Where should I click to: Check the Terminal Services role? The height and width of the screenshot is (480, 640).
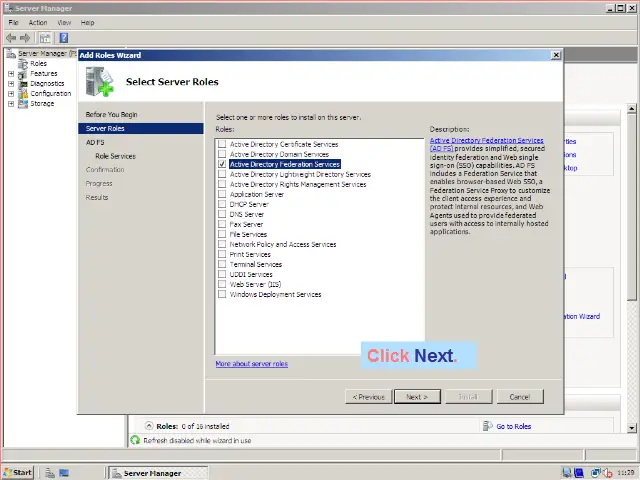coord(222,264)
